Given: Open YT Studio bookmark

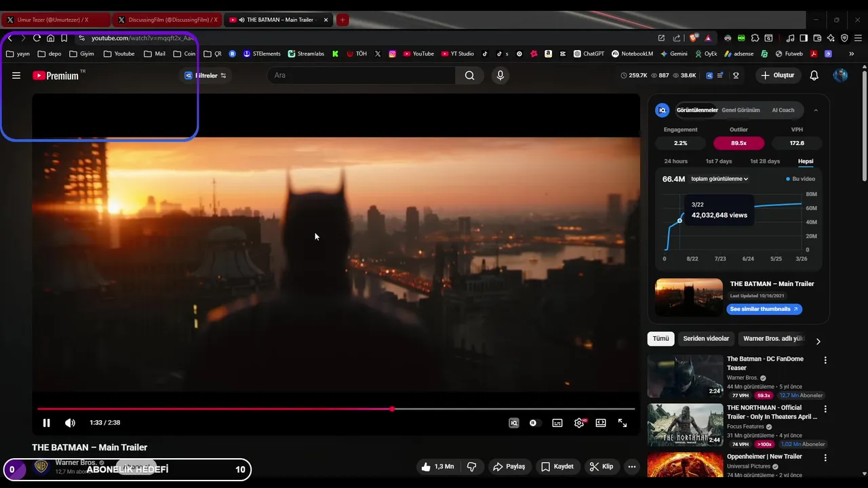Looking at the screenshot, I should (x=458, y=54).
